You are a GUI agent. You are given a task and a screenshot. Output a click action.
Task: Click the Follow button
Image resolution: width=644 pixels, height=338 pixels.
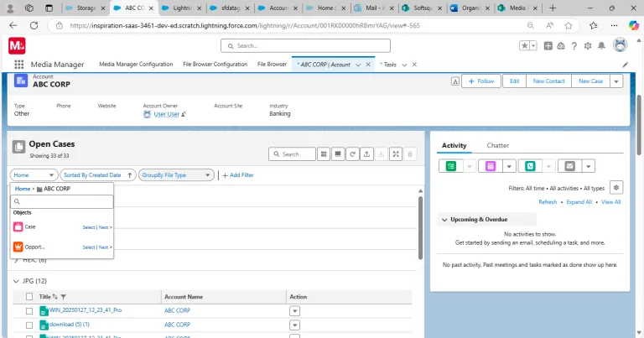[481, 81]
